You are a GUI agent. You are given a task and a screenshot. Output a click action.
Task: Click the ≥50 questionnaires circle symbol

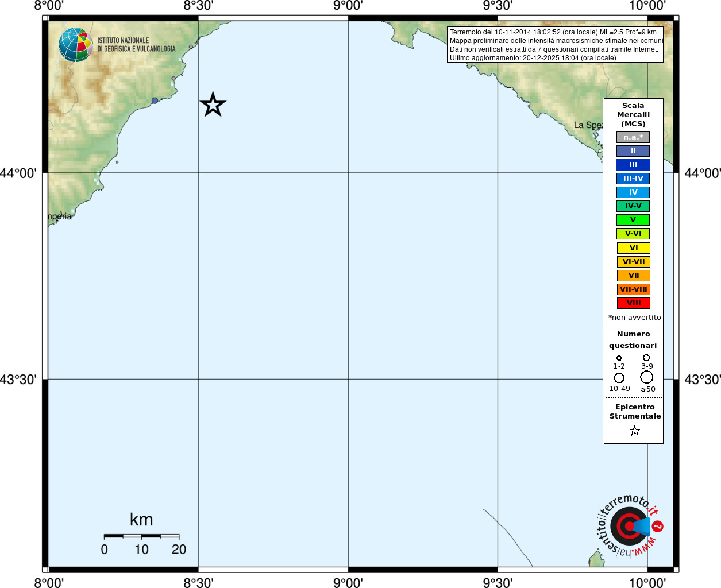[x=647, y=377]
